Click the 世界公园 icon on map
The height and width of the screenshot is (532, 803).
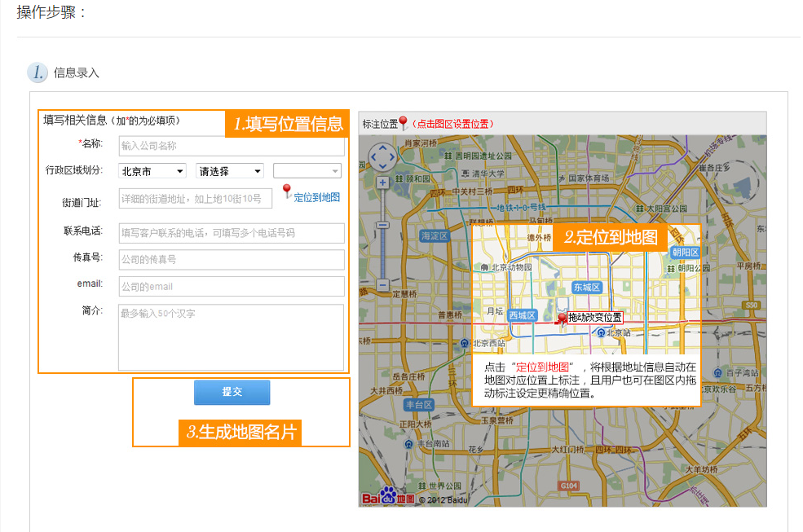[x=422, y=486]
